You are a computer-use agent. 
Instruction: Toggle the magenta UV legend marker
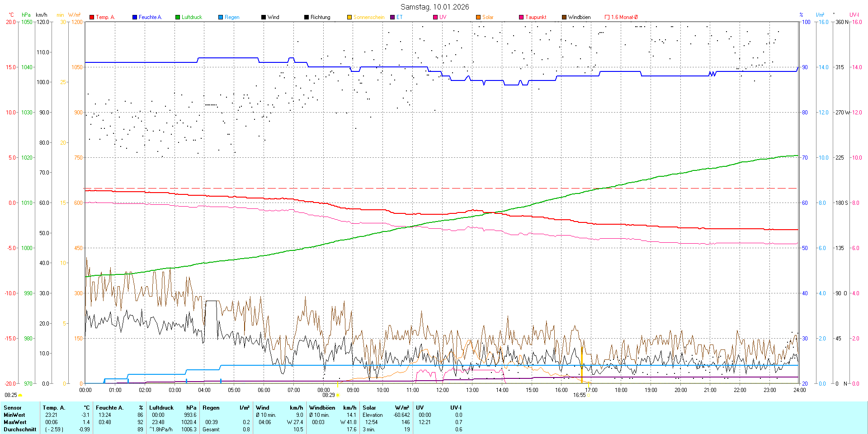pos(435,17)
